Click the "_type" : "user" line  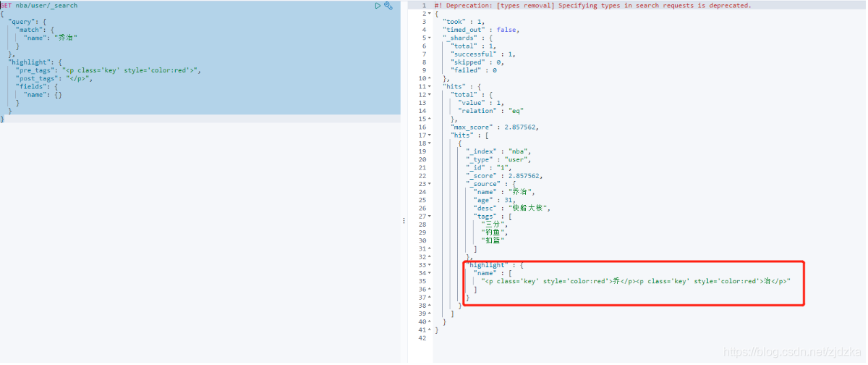click(x=499, y=159)
